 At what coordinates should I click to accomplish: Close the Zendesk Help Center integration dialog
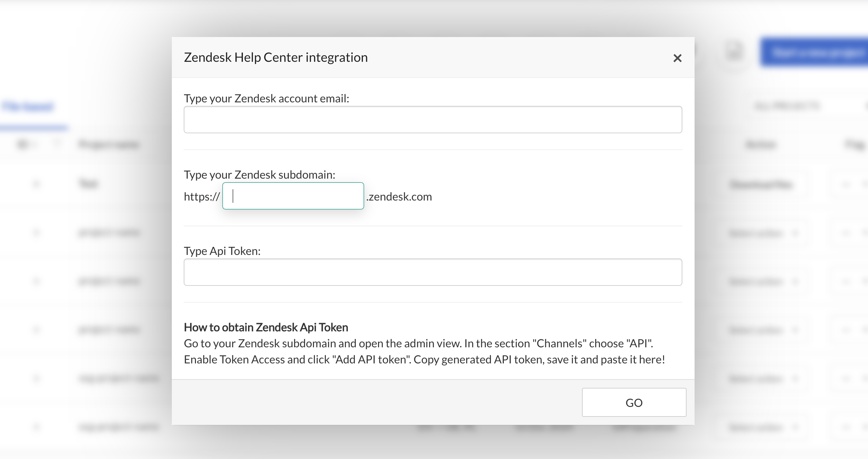(x=677, y=58)
